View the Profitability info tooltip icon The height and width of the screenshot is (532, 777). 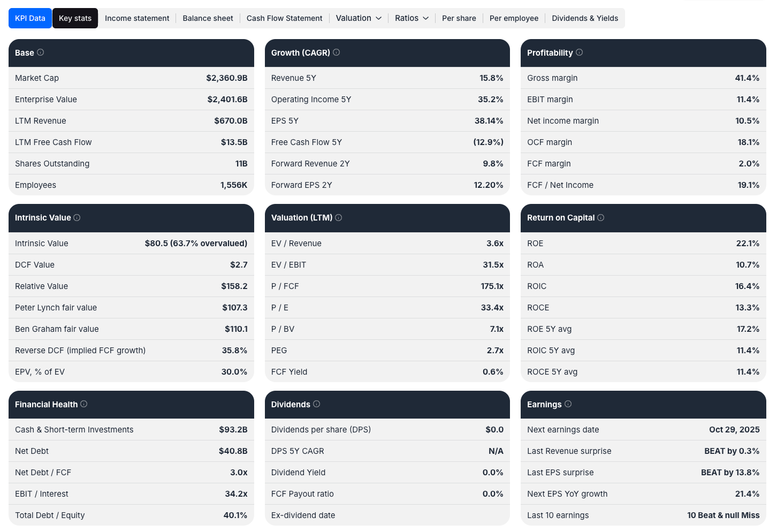point(579,52)
